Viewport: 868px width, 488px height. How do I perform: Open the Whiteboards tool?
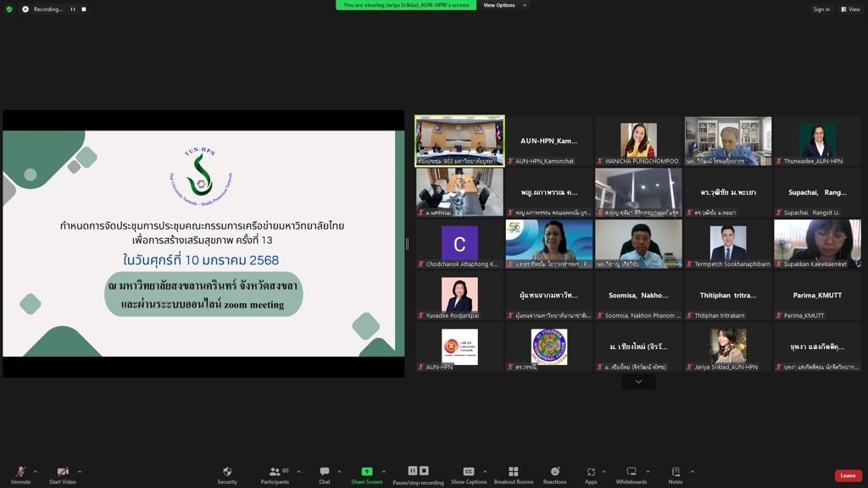(x=632, y=473)
